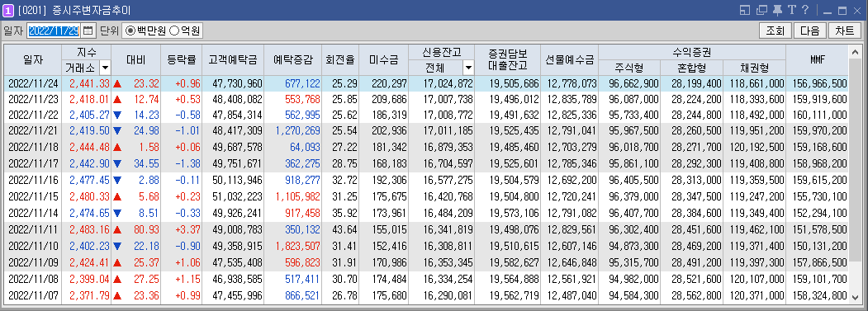
Task: Click credit balance 17,024,872
Action: [x=448, y=83]
